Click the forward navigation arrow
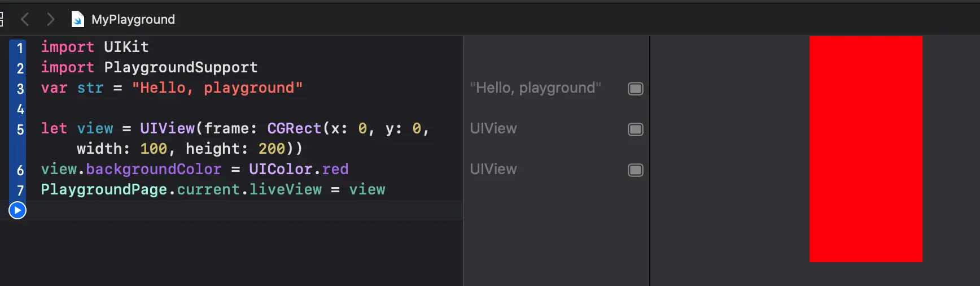980x286 pixels. 51,20
